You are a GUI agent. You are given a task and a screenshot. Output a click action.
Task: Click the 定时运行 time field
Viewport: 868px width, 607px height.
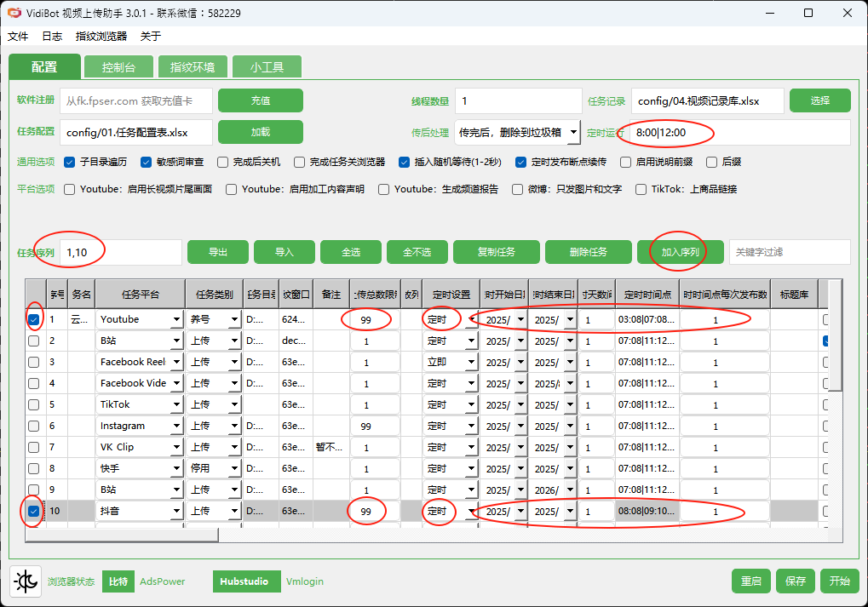coord(740,133)
